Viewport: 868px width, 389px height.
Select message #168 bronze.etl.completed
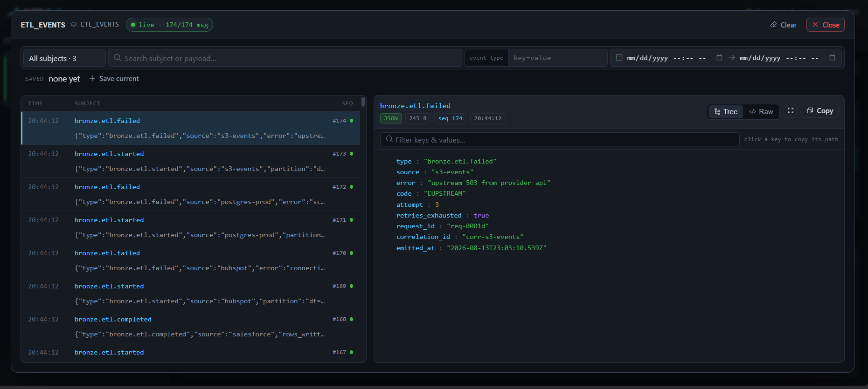click(x=190, y=327)
